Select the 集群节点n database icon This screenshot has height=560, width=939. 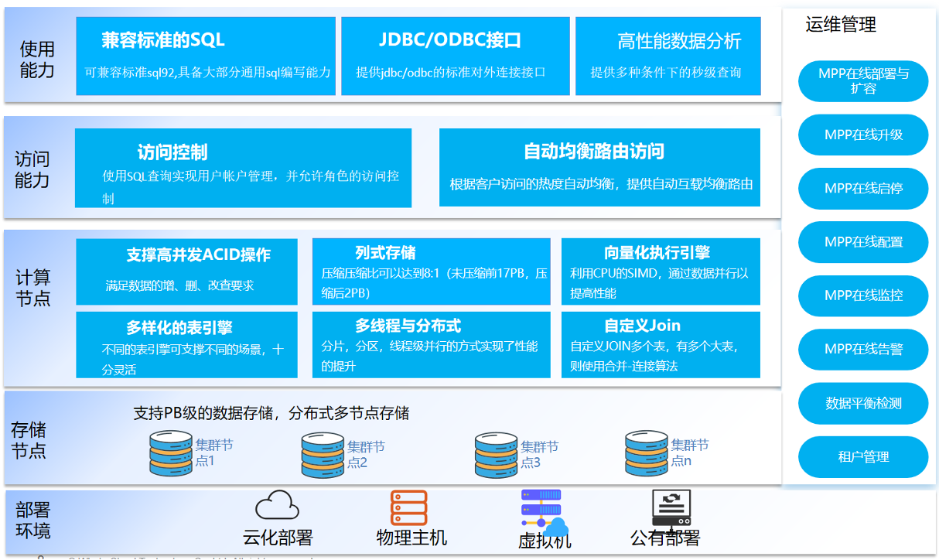click(647, 452)
